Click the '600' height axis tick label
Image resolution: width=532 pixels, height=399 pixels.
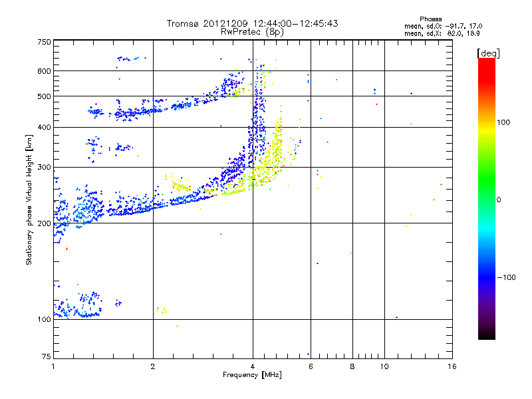44,71
